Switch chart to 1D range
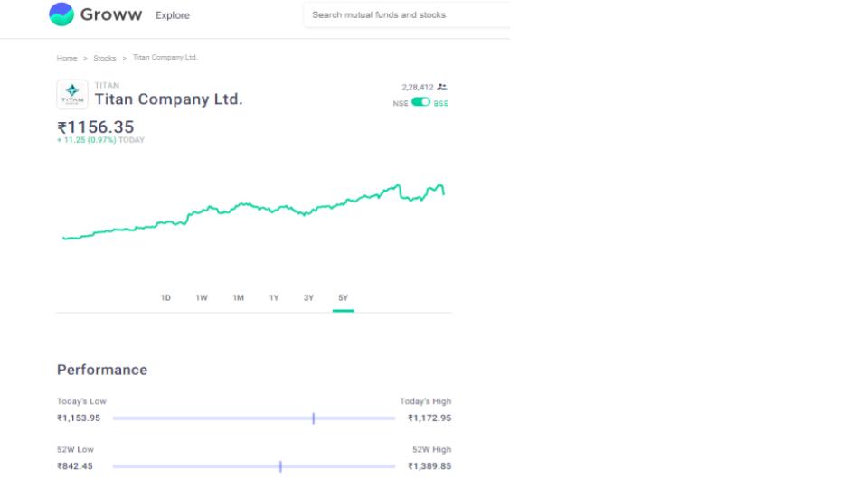868x488 pixels. click(x=165, y=297)
